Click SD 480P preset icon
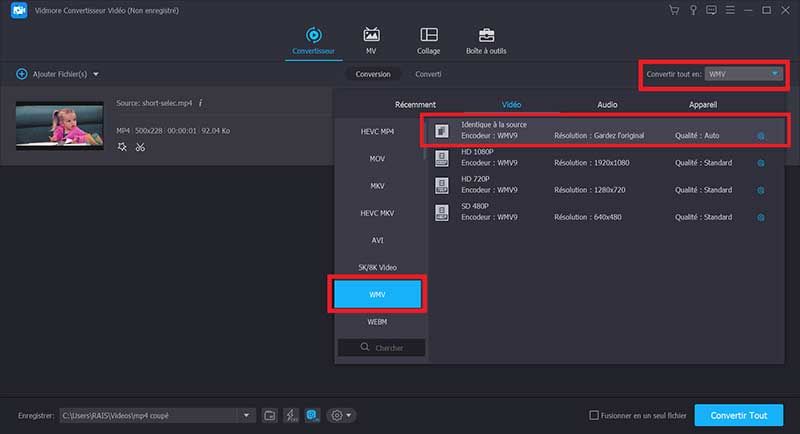 (x=442, y=212)
